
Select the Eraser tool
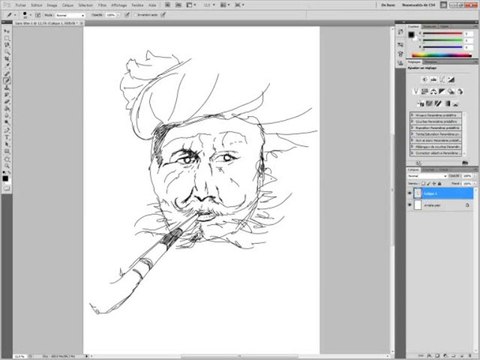tap(6, 102)
